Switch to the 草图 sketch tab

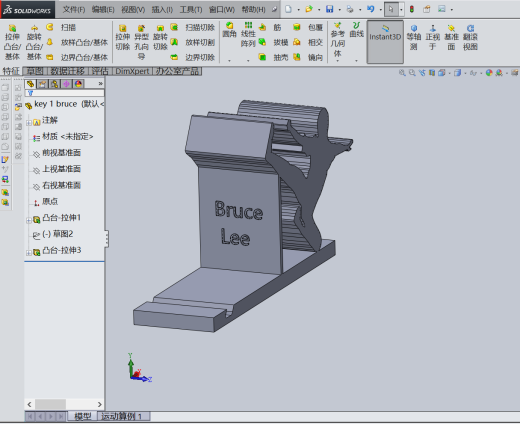35,71
